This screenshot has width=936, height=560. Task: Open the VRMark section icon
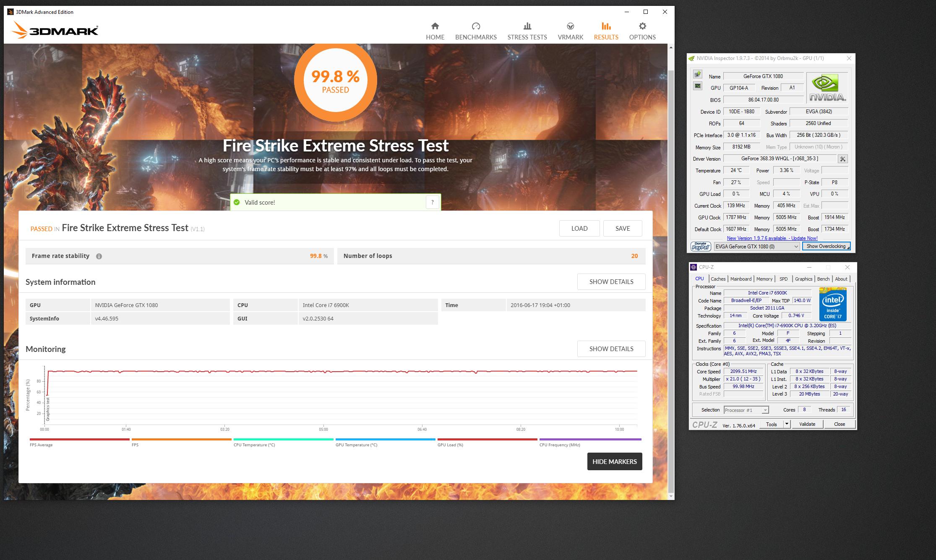(570, 26)
